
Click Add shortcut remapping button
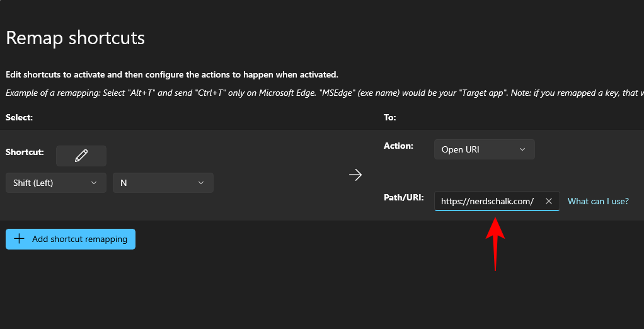coord(71,239)
